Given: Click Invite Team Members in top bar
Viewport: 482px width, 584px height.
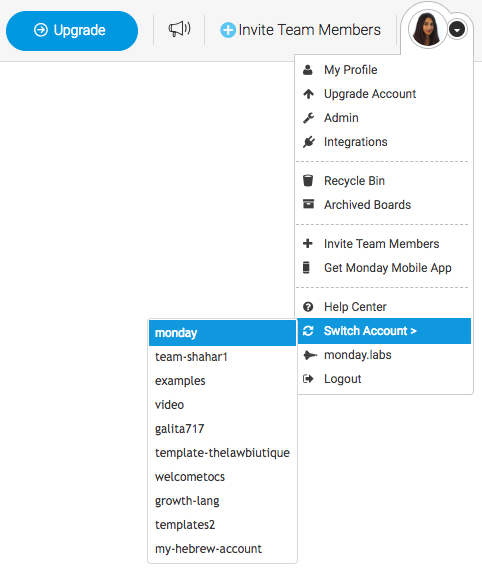Looking at the screenshot, I should (x=300, y=30).
